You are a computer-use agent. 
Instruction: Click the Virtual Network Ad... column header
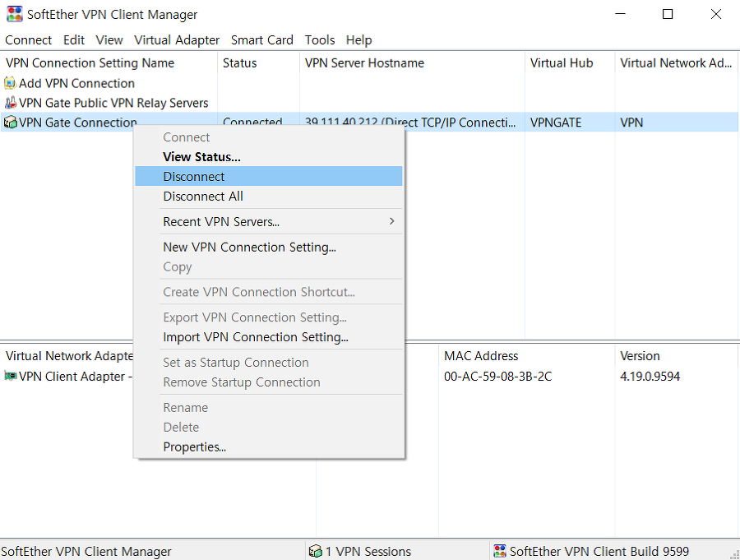676,62
